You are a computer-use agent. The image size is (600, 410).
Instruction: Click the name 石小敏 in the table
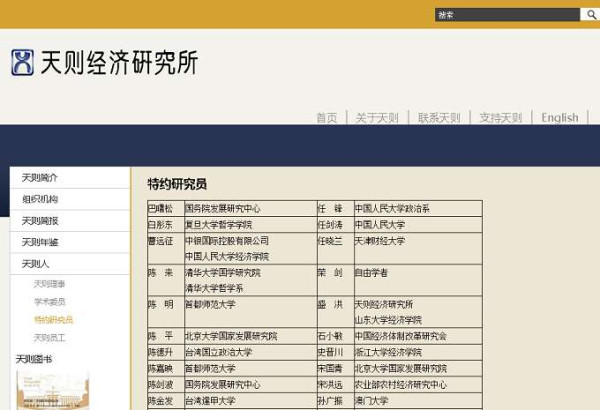[x=330, y=336]
